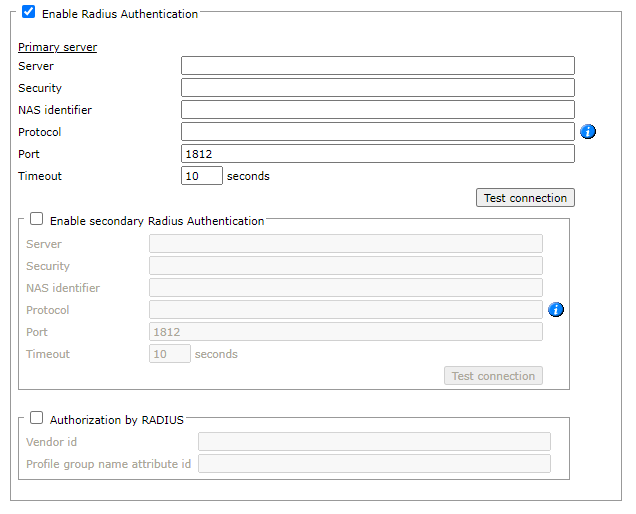Select the primary NAS identifier field
The image size is (636, 514).
(377, 110)
